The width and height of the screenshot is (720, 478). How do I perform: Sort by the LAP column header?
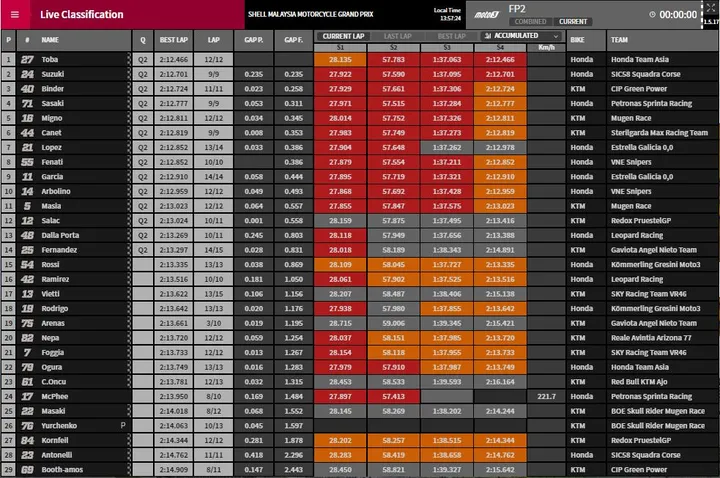tap(214, 40)
